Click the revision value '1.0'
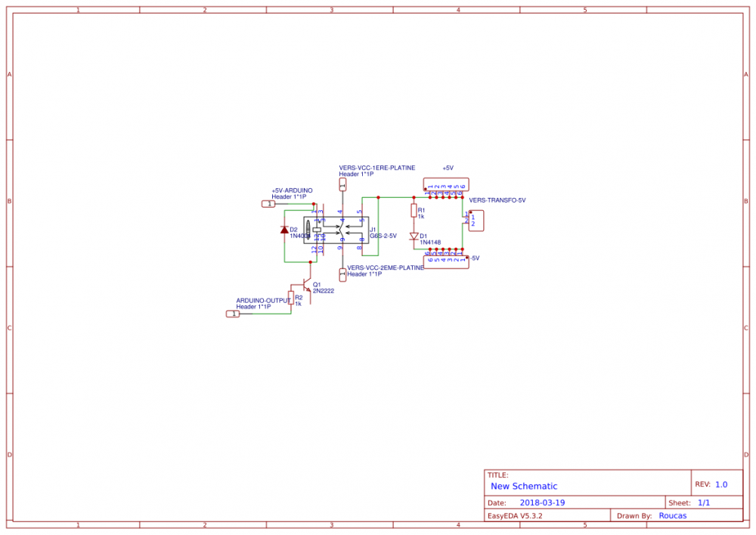The image size is (756, 535). pos(721,484)
